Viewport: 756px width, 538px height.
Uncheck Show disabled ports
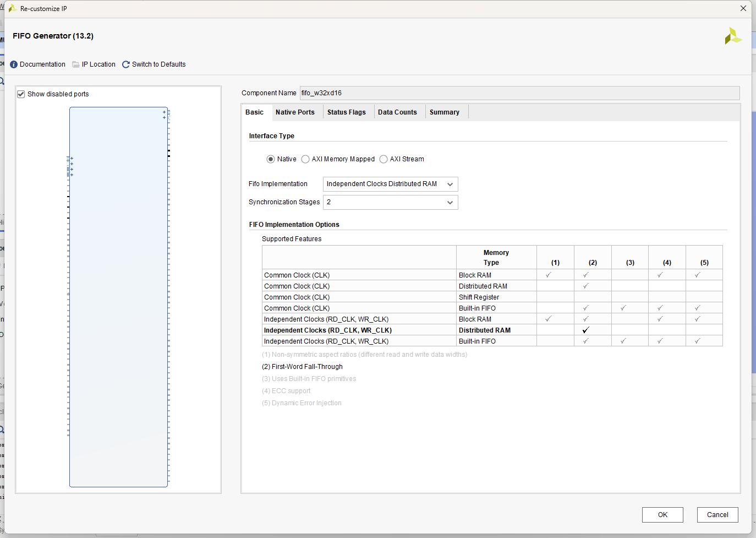click(x=21, y=94)
